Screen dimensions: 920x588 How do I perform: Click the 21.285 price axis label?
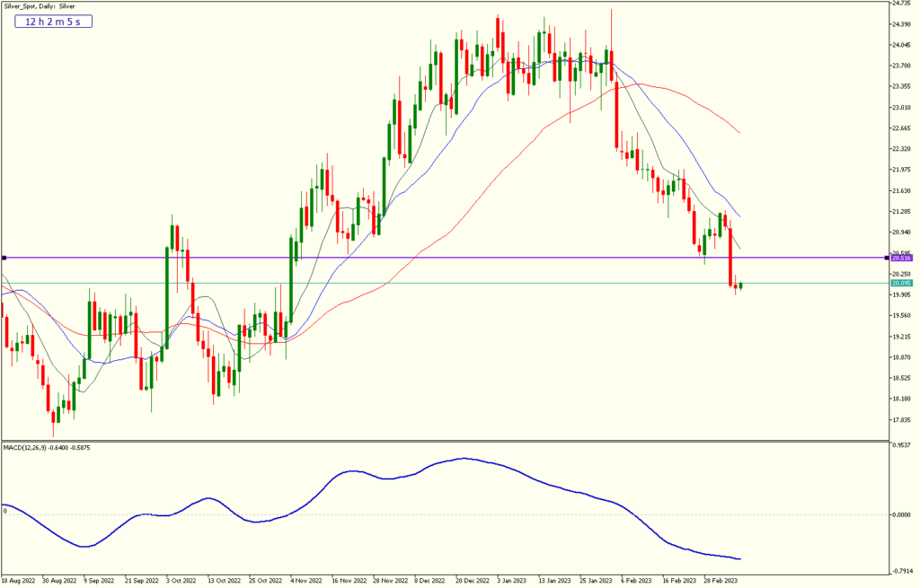[x=900, y=212]
